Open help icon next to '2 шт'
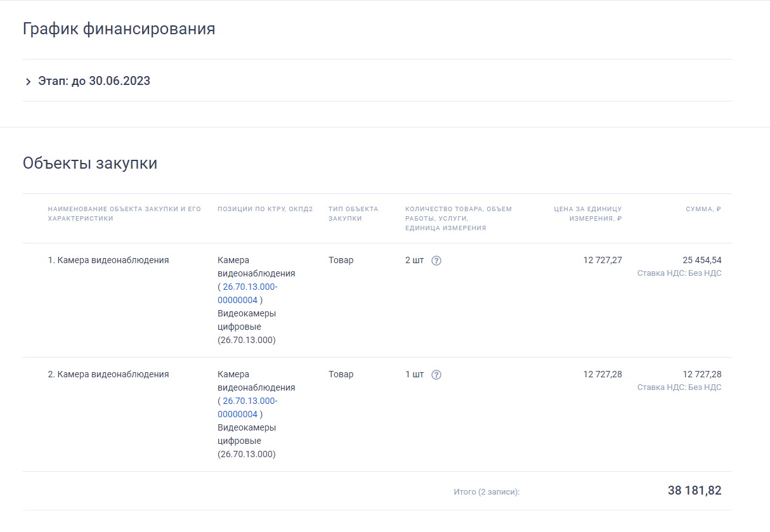 coord(436,261)
